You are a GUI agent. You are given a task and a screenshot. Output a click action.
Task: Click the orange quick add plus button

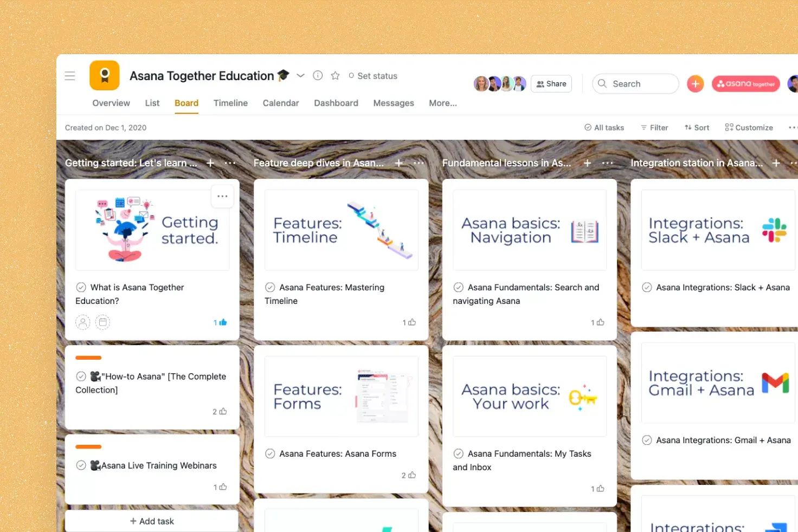(x=696, y=83)
